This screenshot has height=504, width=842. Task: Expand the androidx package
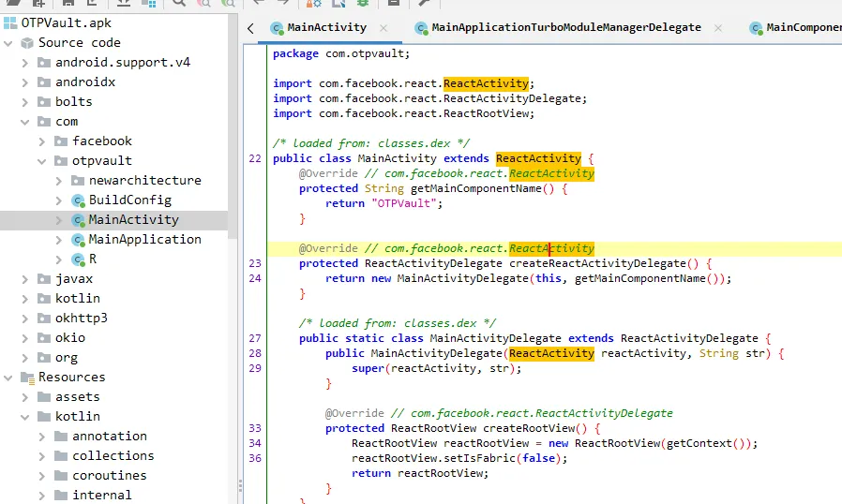[x=24, y=82]
